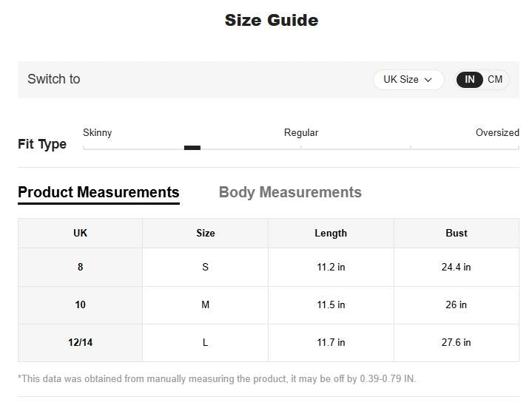The width and height of the screenshot is (532, 405).
Task: Click the Oversized fit label
Action: click(497, 133)
